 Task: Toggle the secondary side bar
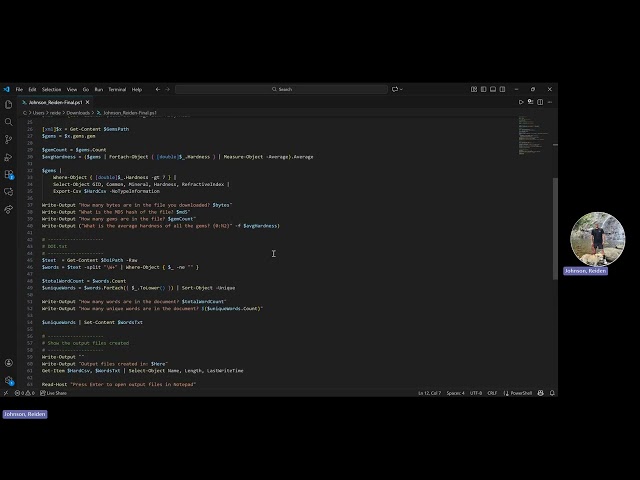(x=502, y=89)
